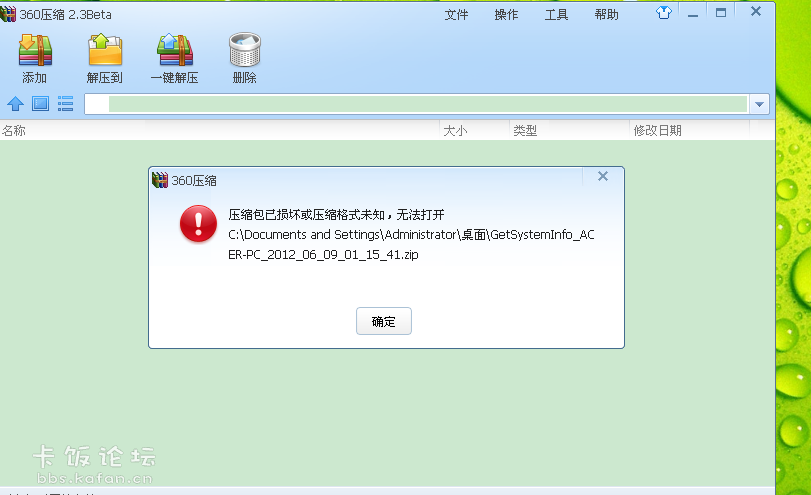Screen dimensions: 811x495
Task: Open the 操作 menu
Action: click(x=506, y=15)
